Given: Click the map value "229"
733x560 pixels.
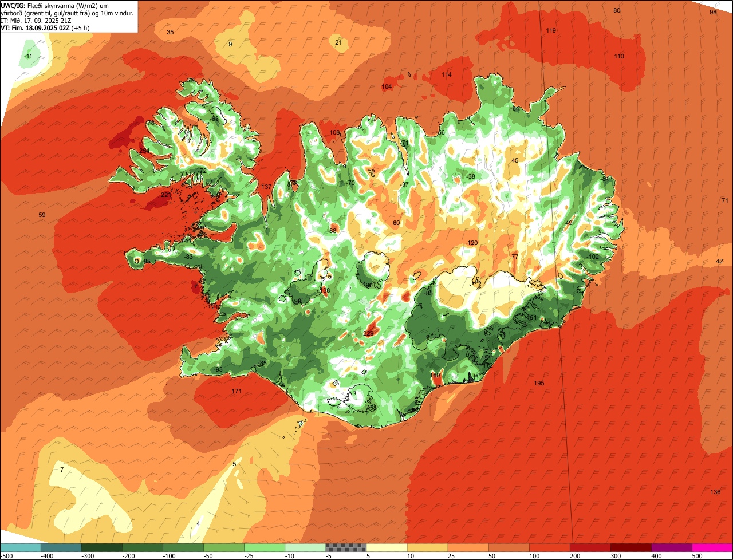Looking at the screenshot, I should [368, 333].
